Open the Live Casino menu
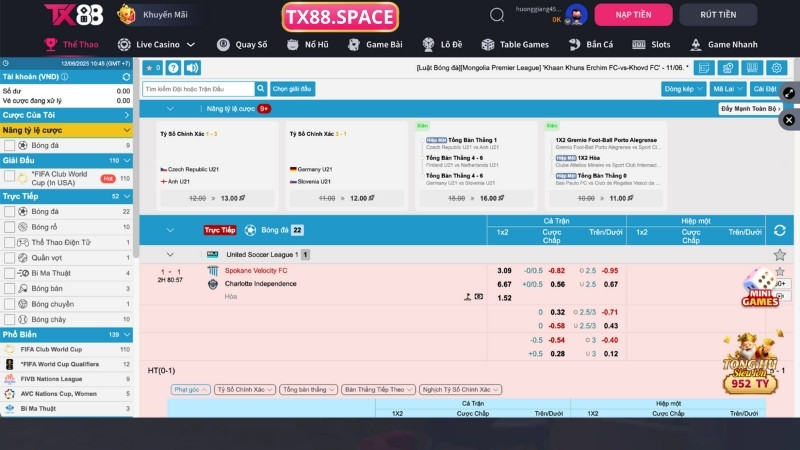 [156, 44]
